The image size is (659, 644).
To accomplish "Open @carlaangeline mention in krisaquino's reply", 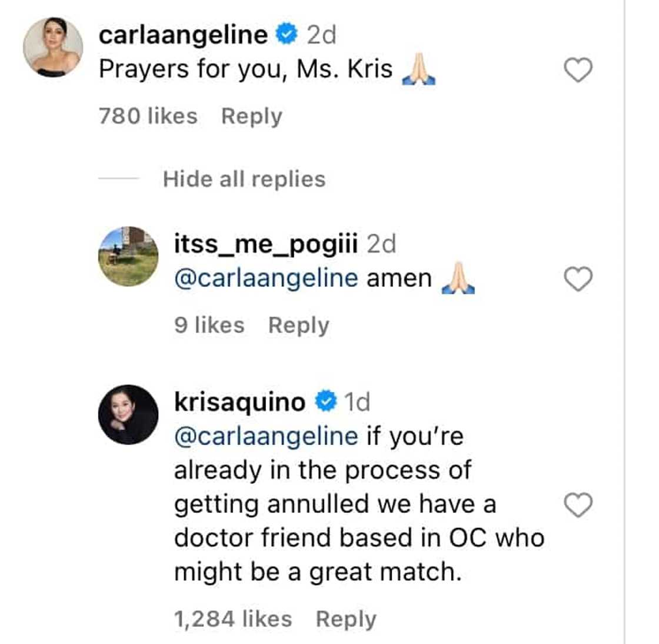I will click(x=265, y=436).
